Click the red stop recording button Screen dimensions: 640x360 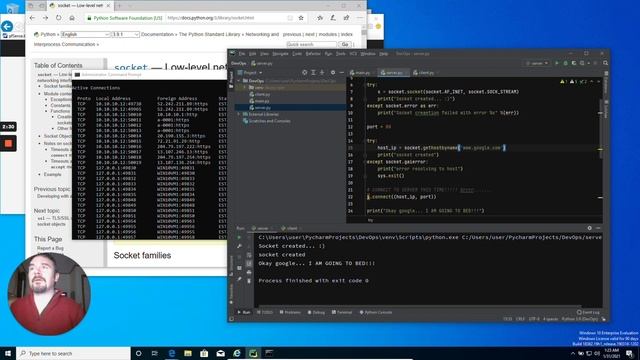(x=8, y=143)
